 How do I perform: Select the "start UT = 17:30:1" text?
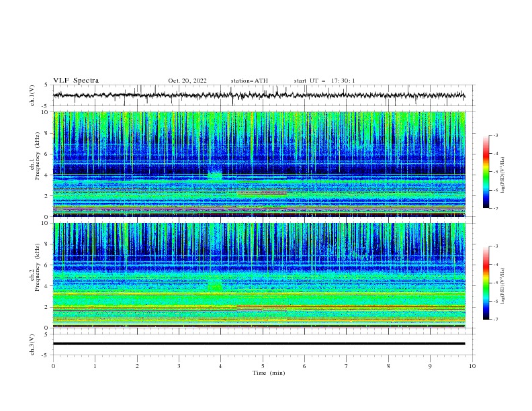(324, 81)
